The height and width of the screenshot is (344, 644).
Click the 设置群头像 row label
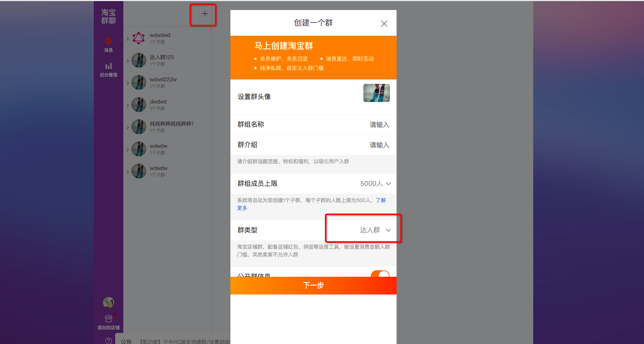click(x=254, y=97)
